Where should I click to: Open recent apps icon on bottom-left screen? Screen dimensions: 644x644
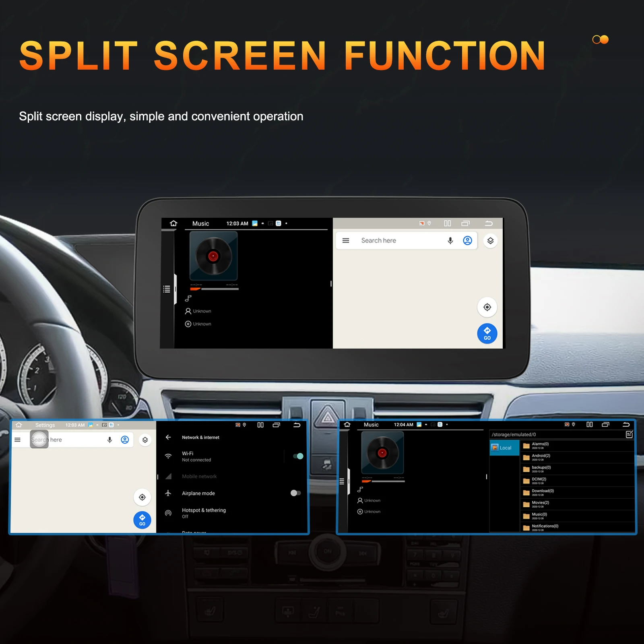276,425
